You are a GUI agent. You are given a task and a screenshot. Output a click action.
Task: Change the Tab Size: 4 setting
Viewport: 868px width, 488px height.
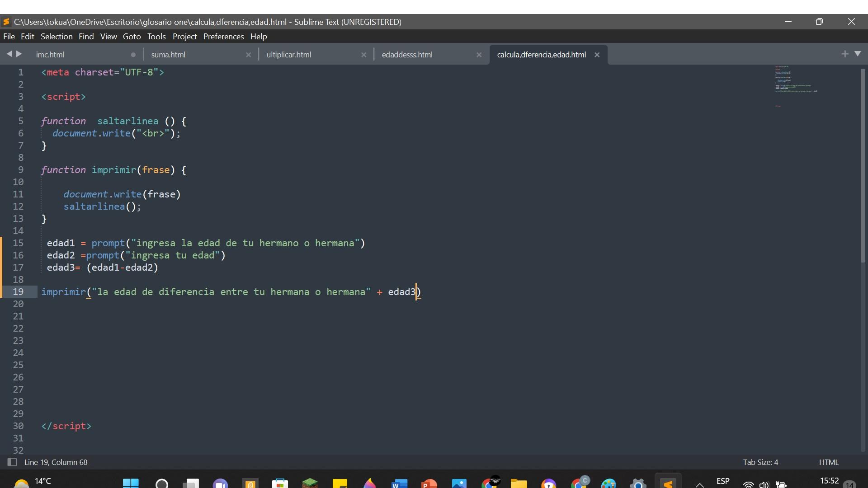(760, 462)
